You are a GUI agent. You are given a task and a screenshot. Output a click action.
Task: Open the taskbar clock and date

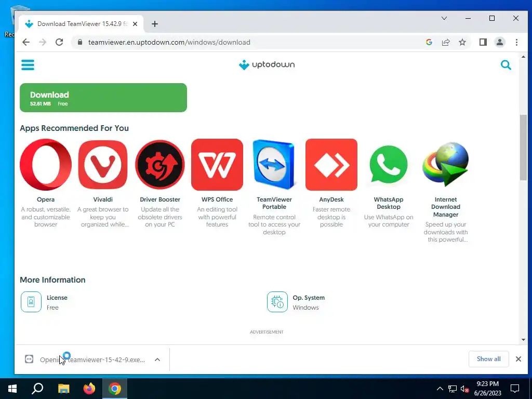coord(487,389)
